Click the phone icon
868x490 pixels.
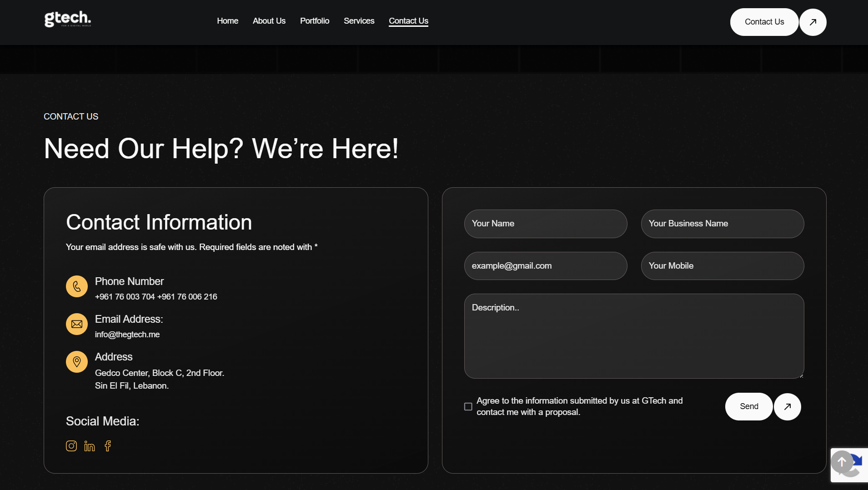77,286
